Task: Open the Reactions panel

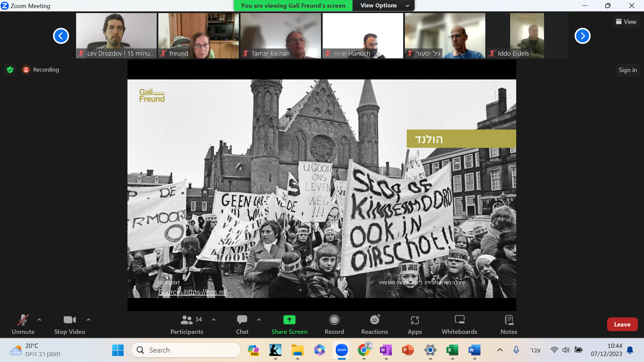Action: click(374, 324)
